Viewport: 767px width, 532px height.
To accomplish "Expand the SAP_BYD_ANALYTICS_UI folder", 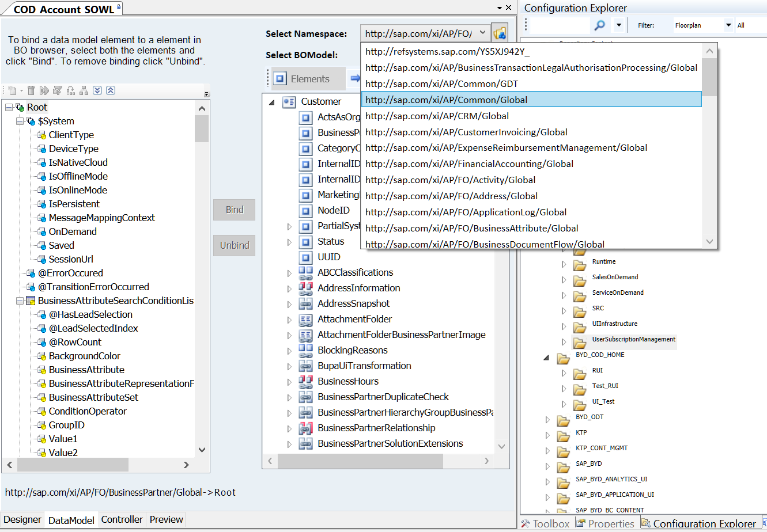I will click(547, 482).
